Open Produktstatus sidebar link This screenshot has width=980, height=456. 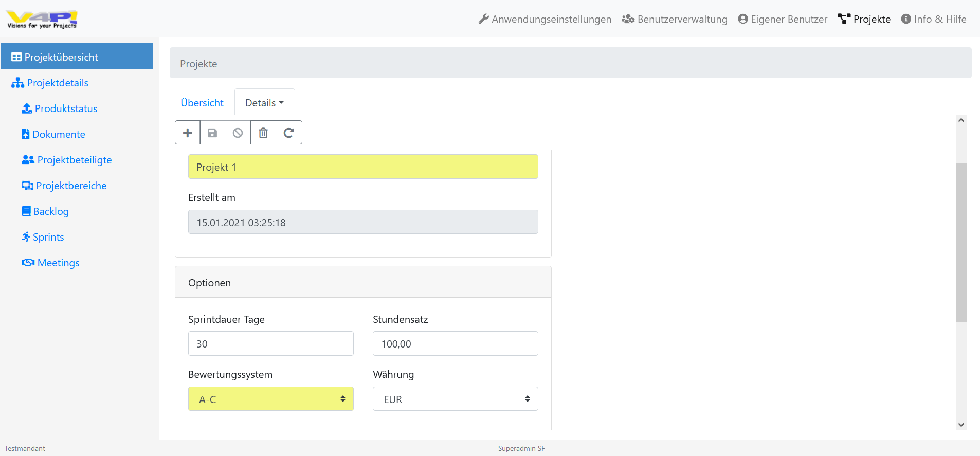pos(60,108)
